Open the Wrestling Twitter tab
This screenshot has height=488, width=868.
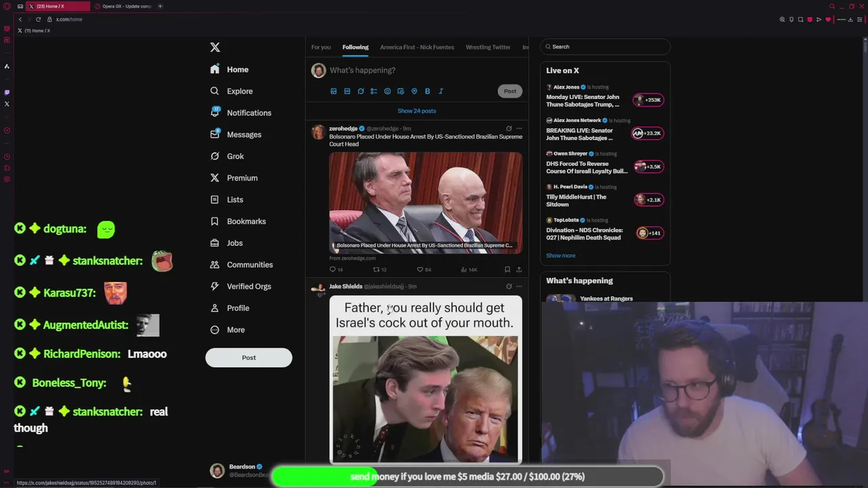488,47
